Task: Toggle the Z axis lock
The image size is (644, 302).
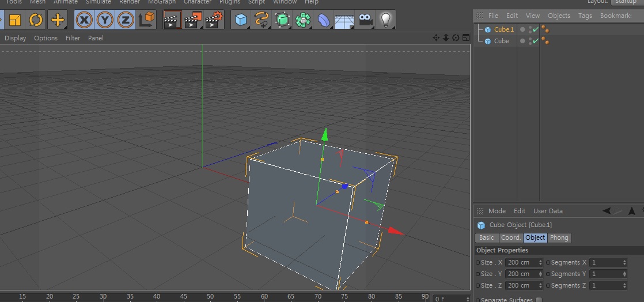Action: click(126, 20)
